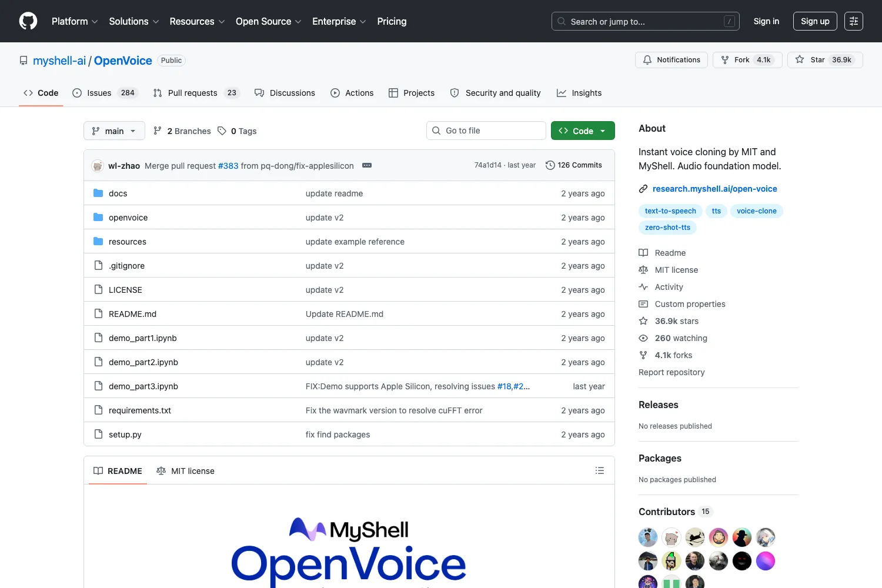Click Report repository link
Screen dimensions: 882x588
671,372
